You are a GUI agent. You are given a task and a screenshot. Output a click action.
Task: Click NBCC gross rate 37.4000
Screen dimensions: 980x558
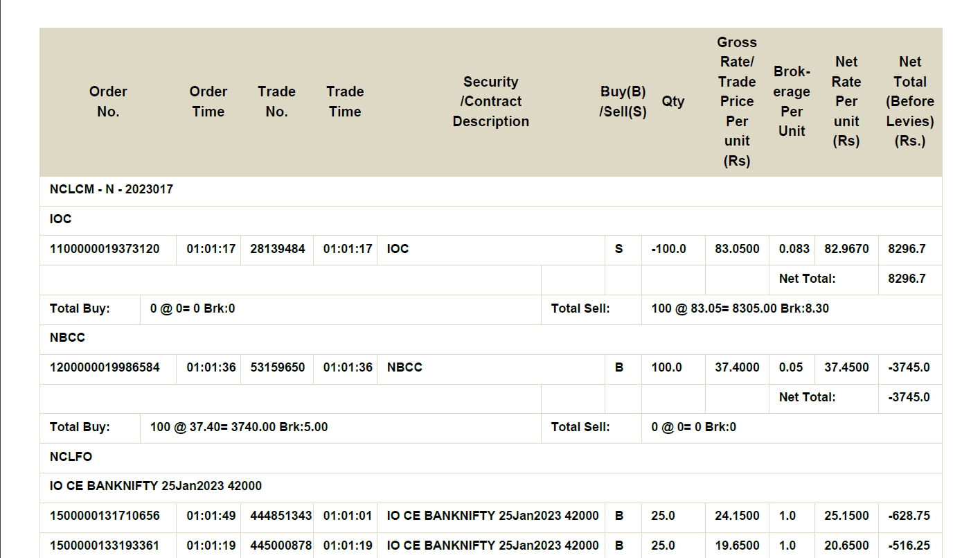737,367
